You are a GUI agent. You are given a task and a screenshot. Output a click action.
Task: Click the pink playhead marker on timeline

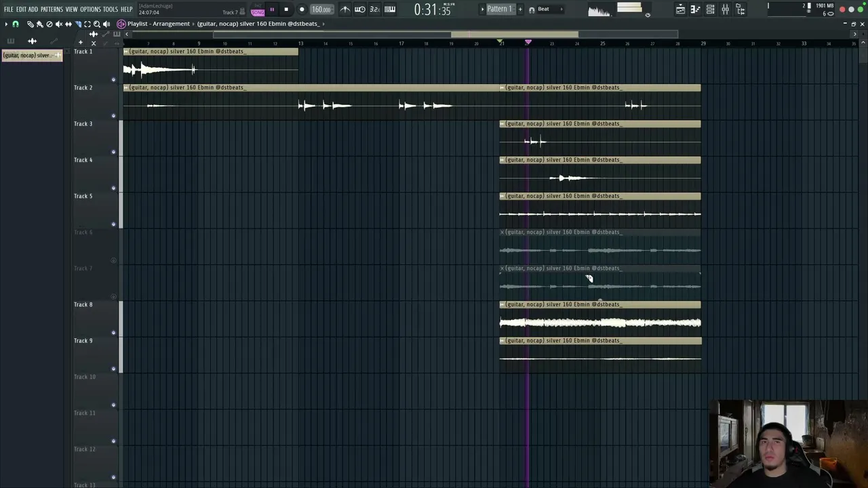point(528,43)
